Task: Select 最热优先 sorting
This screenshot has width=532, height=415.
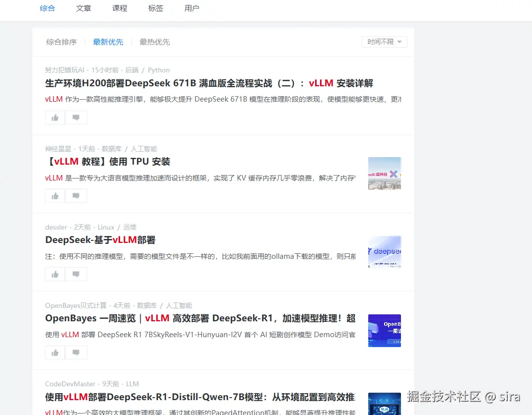Action: (x=154, y=42)
